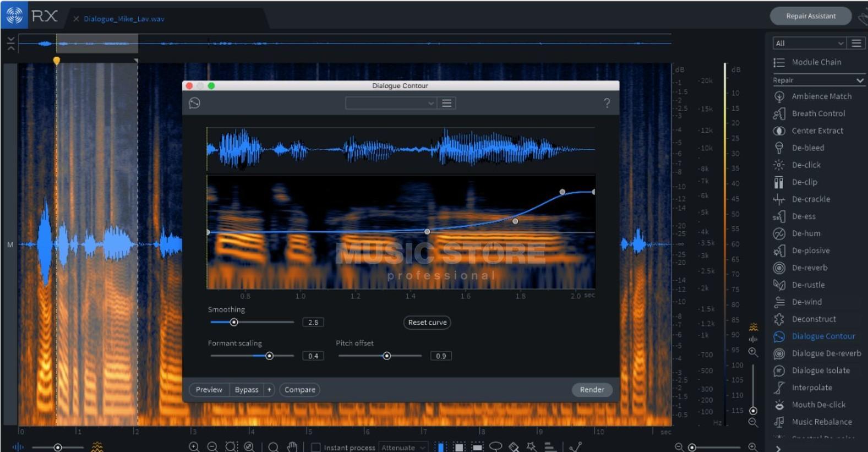Viewport: 868px width, 452px height.
Task: Open the De-click module
Action: tap(796, 165)
